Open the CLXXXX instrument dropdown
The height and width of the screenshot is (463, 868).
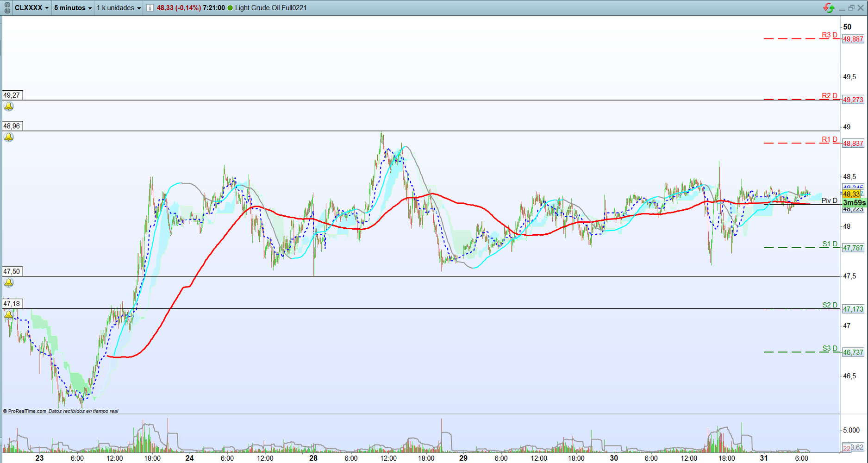click(31, 8)
